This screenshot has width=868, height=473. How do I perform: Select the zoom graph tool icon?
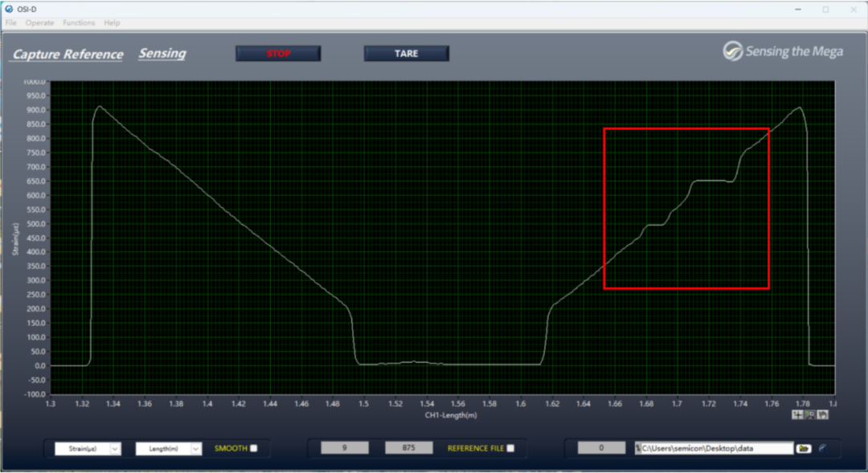click(809, 414)
